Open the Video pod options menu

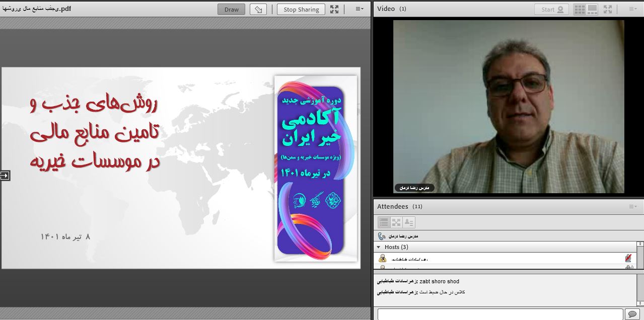pyautogui.click(x=633, y=9)
